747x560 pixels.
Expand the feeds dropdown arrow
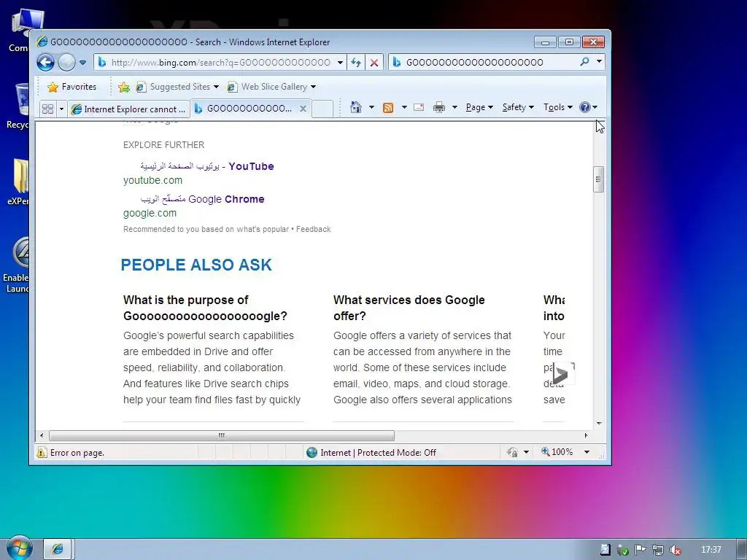point(404,107)
